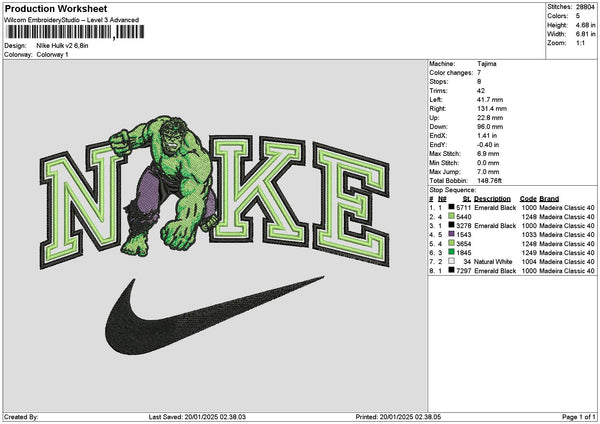The image size is (600, 424).
Task: Select the dark green swatch for 1845
Action: [452, 253]
